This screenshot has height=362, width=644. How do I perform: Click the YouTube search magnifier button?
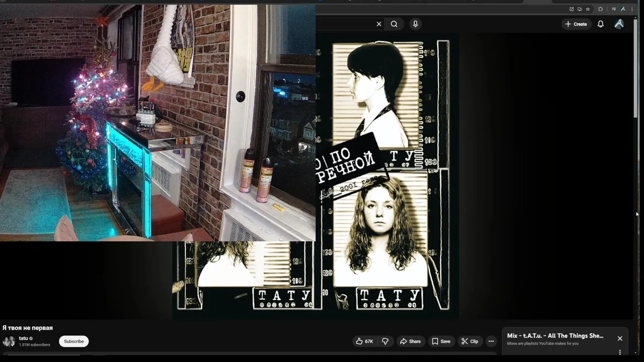(394, 24)
